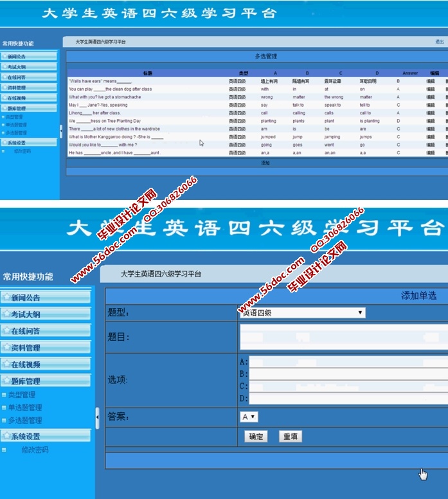Open the 答案 dropdown showing A
The width and height of the screenshot is (448, 499).
coord(249,417)
